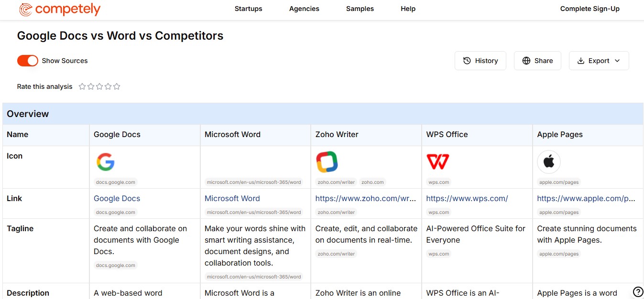Click Complete Sign-Up
The image size is (644, 299).
click(589, 9)
